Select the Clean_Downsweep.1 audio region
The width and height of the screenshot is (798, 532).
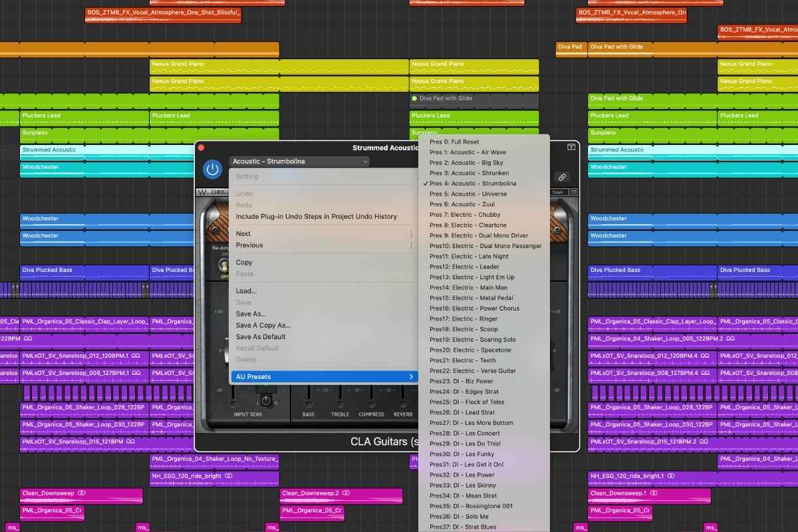[649, 496]
